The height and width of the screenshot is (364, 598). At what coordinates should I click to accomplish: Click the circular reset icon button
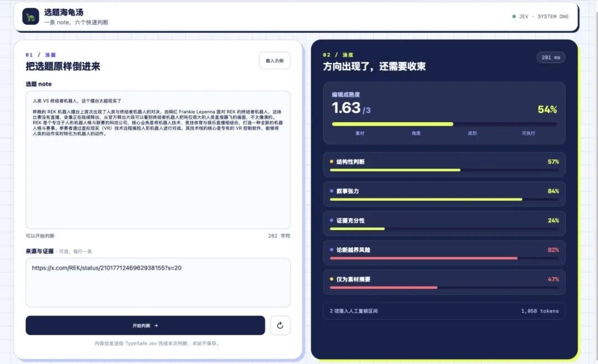pyautogui.click(x=280, y=325)
